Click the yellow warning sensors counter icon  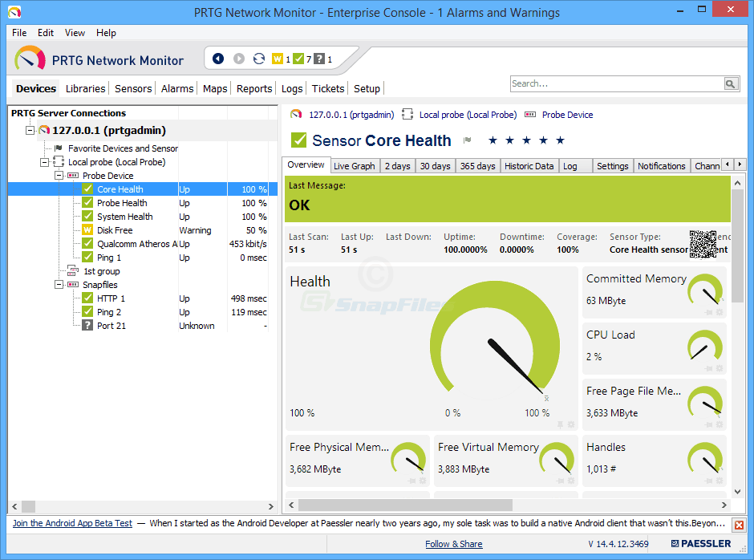click(278, 59)
